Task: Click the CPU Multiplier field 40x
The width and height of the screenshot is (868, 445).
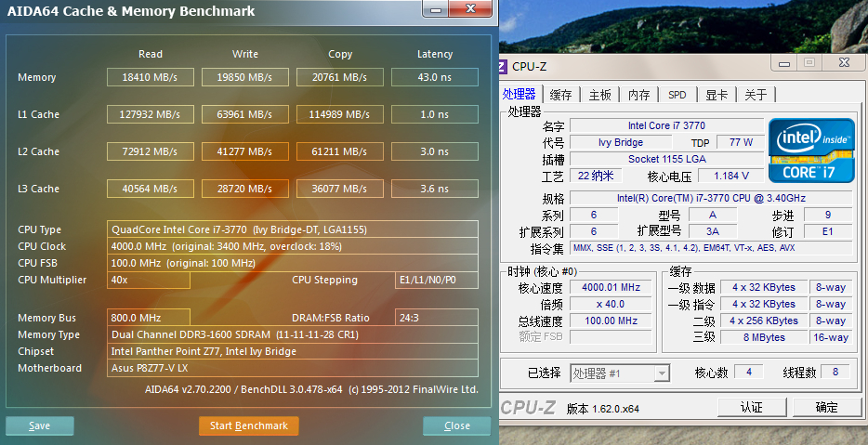Action: click(149, 280)
